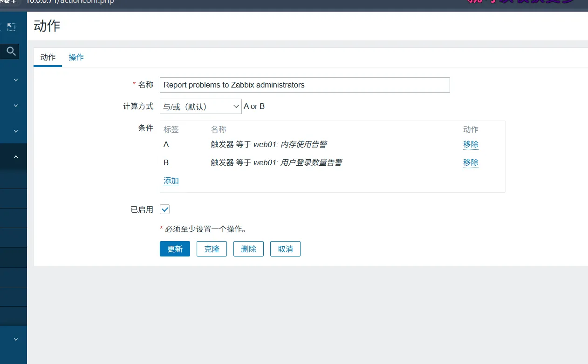Open the 操作 tab
The image size is (588, 364).
pos(76,57)
